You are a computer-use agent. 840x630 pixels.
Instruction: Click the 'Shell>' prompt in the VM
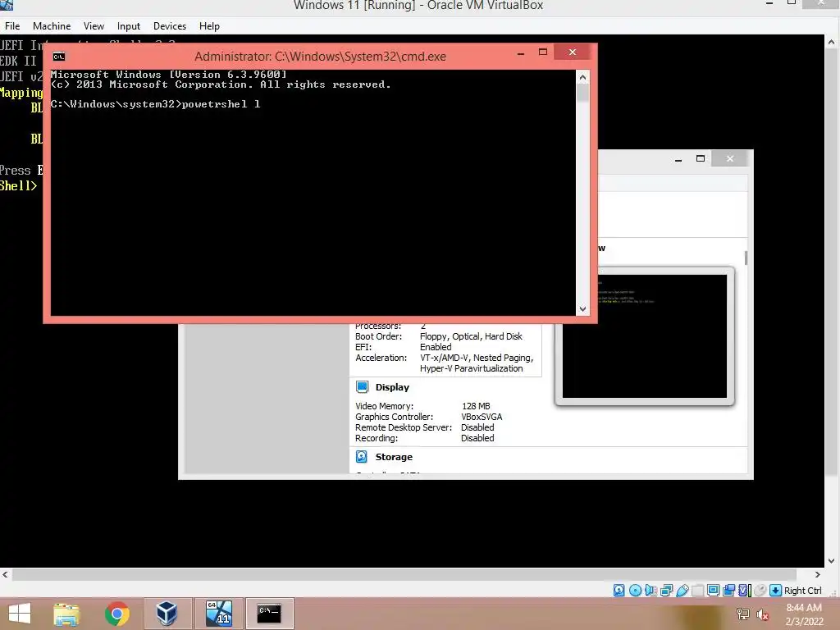point(18,186)
